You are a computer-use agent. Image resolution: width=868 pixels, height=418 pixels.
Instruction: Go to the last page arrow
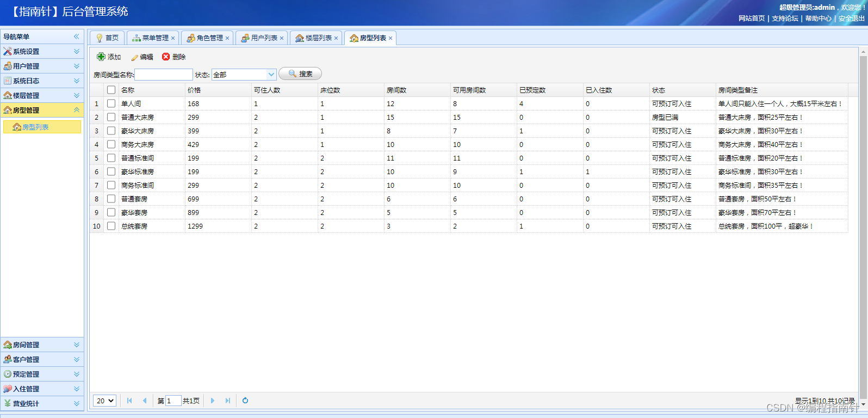[228, 401]
